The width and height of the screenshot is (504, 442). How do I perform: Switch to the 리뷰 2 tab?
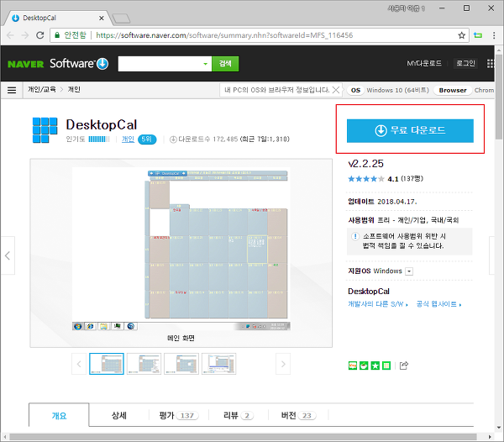239,415
